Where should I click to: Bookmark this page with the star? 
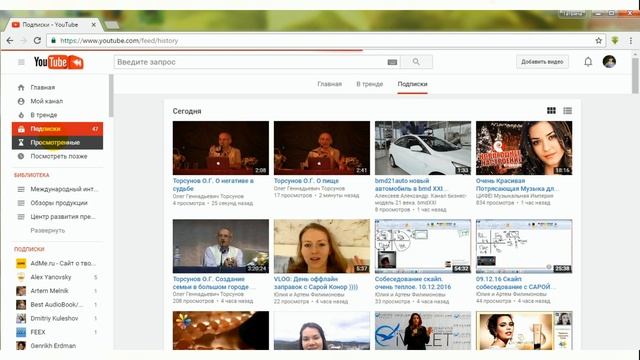pos(598,40)
